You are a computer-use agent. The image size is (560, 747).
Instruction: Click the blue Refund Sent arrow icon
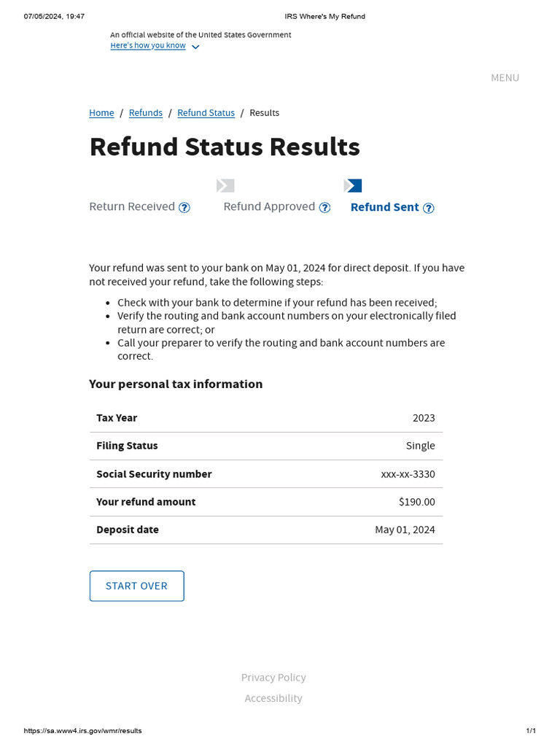point(353,186)
